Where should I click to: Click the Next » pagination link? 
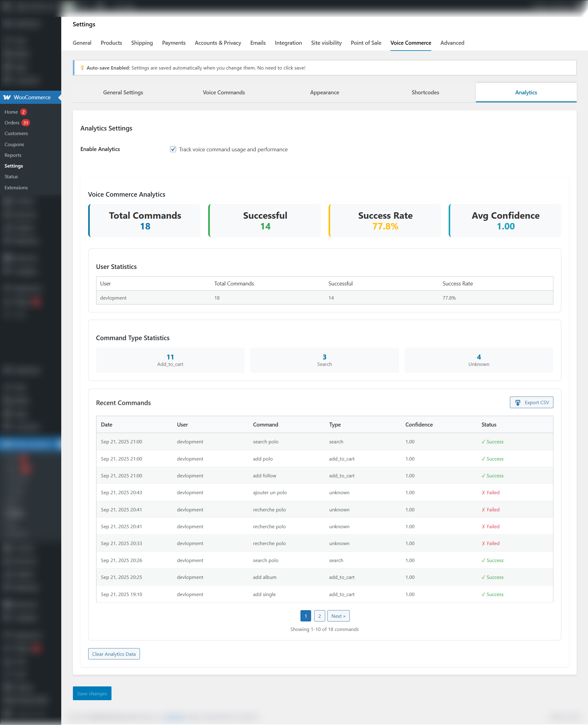point(338,616)
